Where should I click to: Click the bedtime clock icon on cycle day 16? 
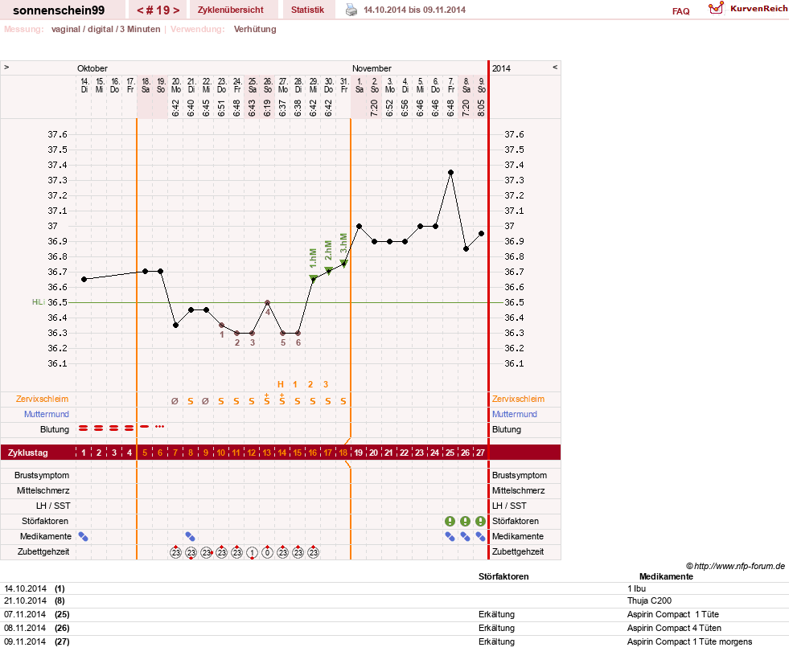click(x=313, y=552)
